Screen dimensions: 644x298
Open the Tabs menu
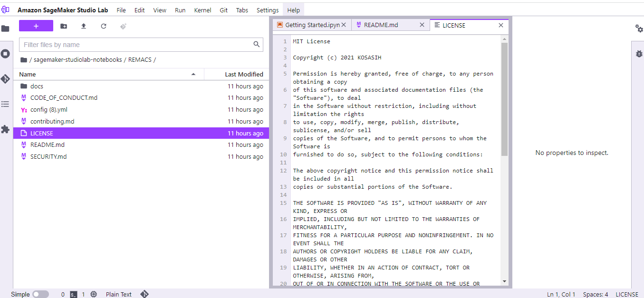coord(242,10)
